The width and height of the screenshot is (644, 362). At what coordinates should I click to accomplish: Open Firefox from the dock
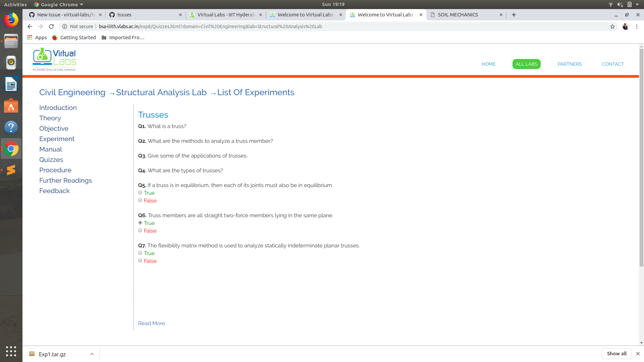[x=11, y=19]
